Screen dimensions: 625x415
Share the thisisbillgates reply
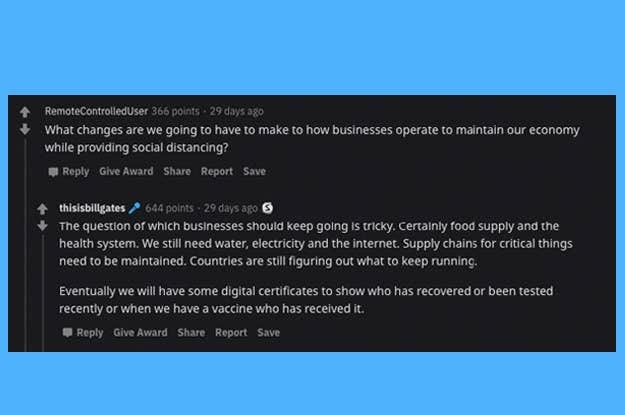click(x=191, y=332)
